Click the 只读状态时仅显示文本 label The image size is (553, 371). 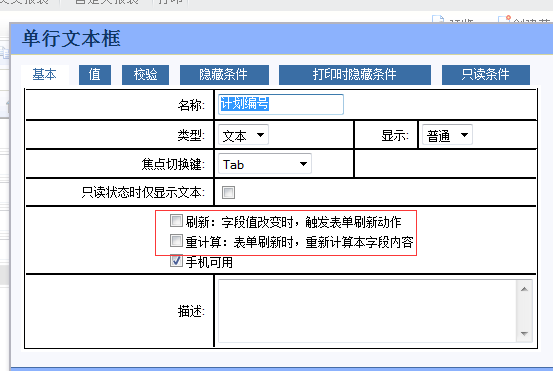[x=143, y=193]
